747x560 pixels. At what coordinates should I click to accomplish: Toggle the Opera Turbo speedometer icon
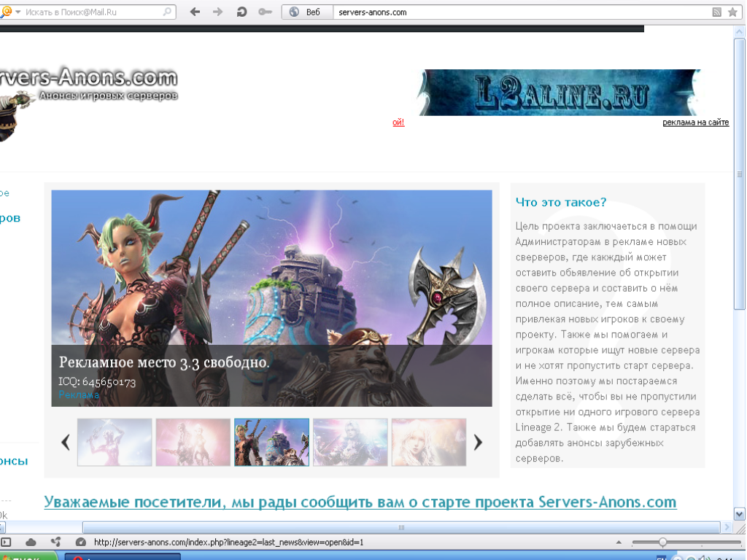81,542
